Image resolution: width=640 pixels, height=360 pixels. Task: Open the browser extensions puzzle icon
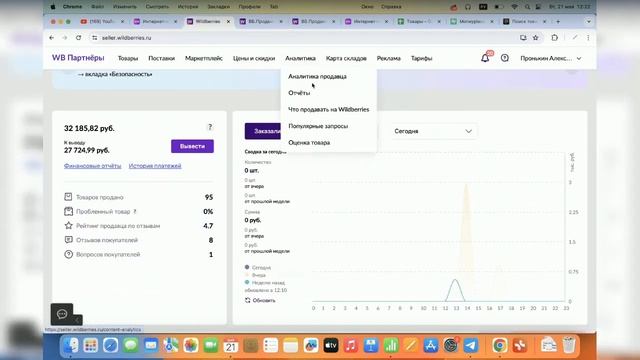(x=554, y=38)
